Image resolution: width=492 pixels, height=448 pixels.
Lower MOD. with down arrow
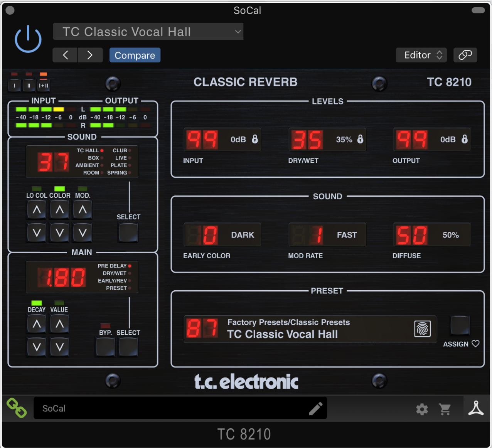tap(83, 232)
